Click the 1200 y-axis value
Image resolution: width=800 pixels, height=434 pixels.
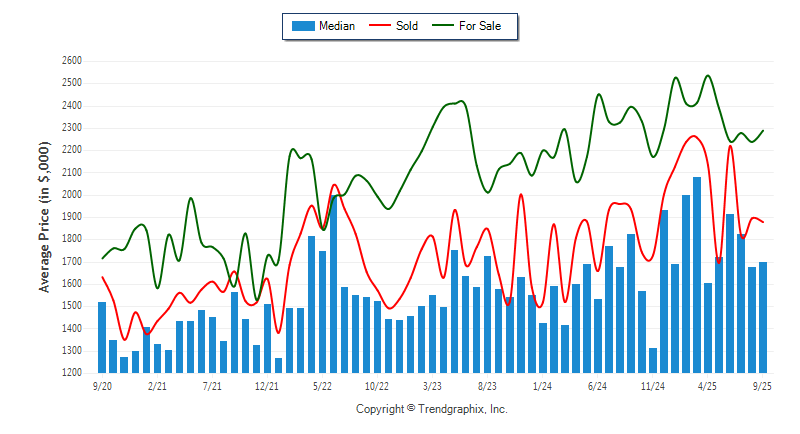(x=70, y=373)
